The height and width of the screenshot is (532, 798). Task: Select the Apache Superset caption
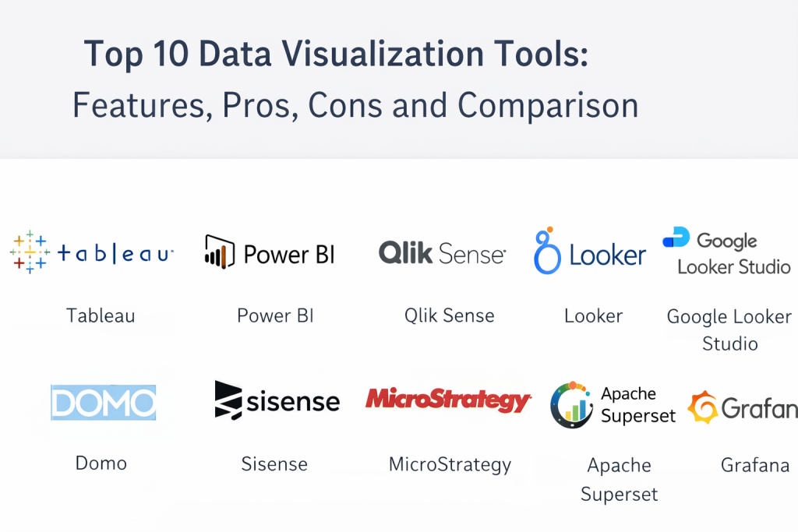[x=619, y=479]
